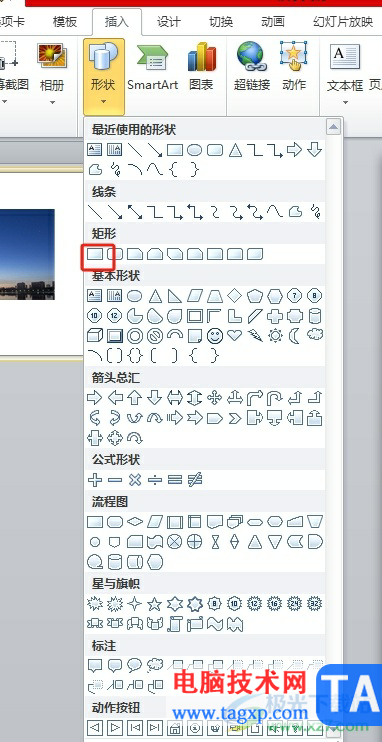Select the rectangular callout in 标注
This screenshot has height=742, width=382.
coord(95,666)
